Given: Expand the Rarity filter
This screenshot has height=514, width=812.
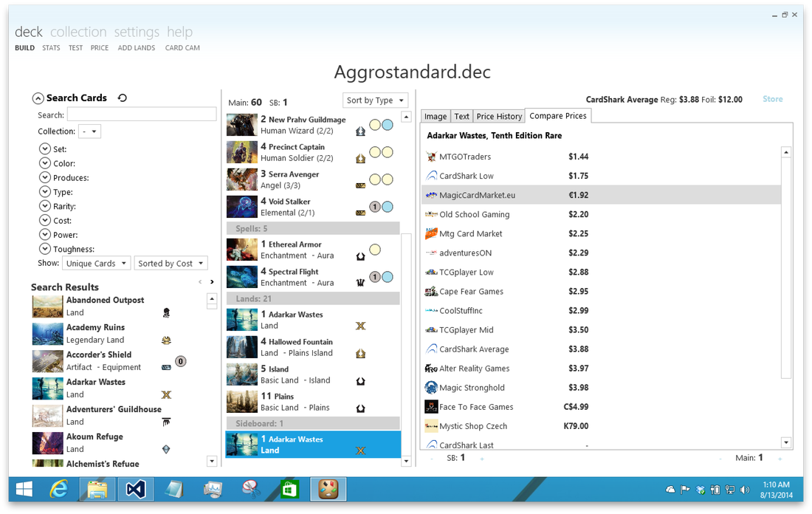Looking at the screenshot, I should click(44, 206).
